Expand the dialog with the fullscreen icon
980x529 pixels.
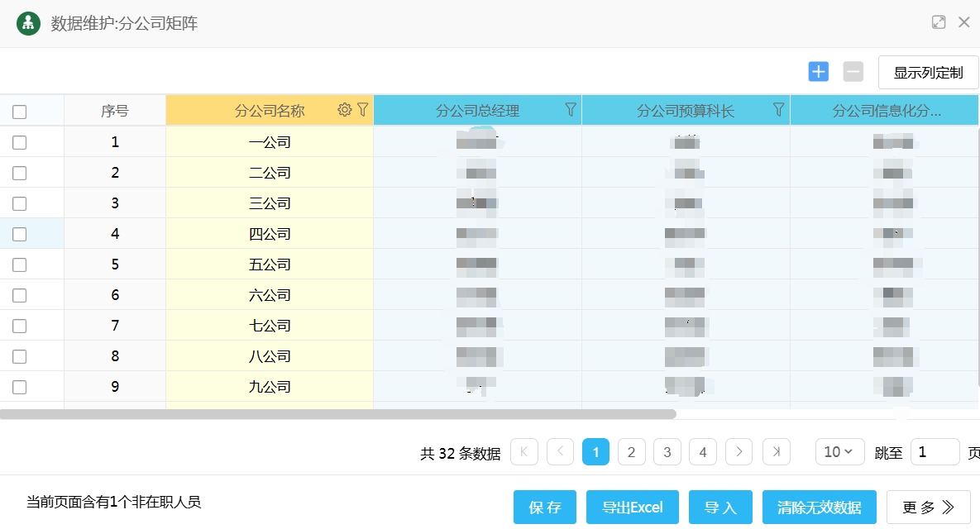[x=938, y=23]
